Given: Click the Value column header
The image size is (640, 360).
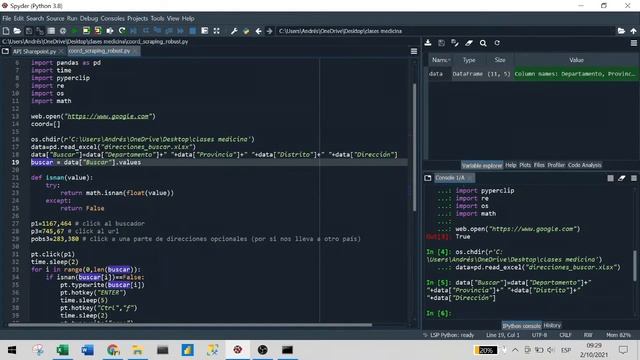Looking at the screenshot, I should tap(576, 60).
